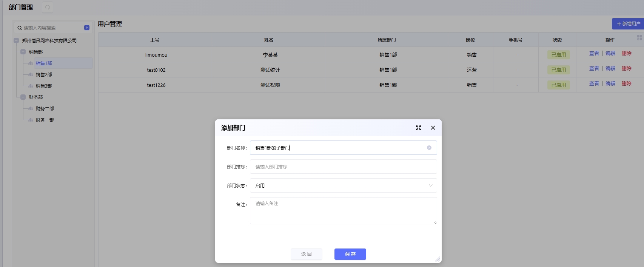
Task: Select 销售2部 in department tree
Action: tap(44, 74)
